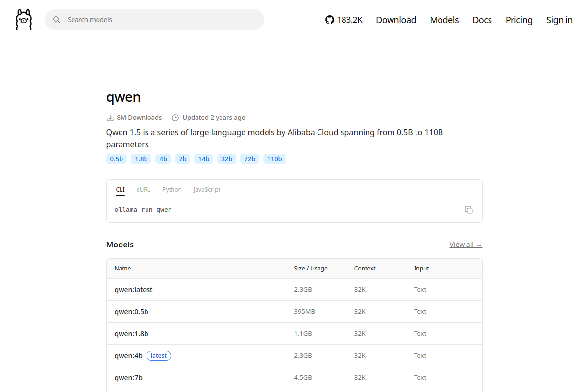Switch to the CLI tab
Viewport: 588px width, 392px height.
coord(120,190)
